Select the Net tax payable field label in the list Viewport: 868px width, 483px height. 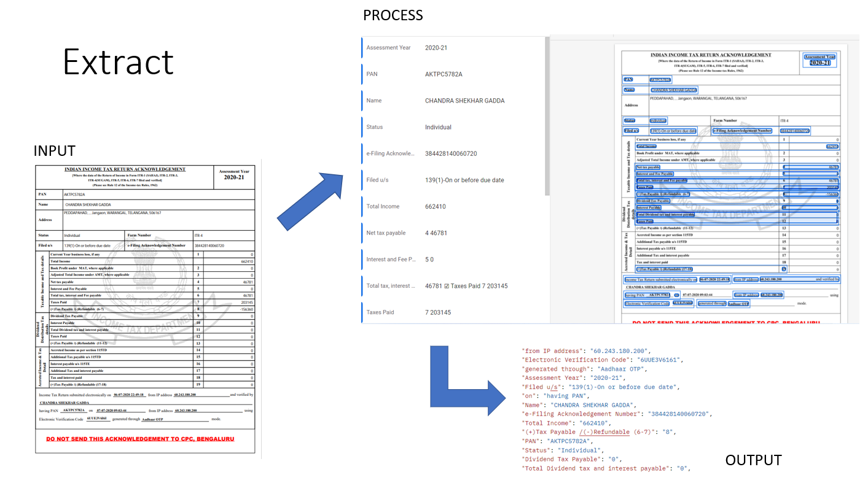[386, 233]
